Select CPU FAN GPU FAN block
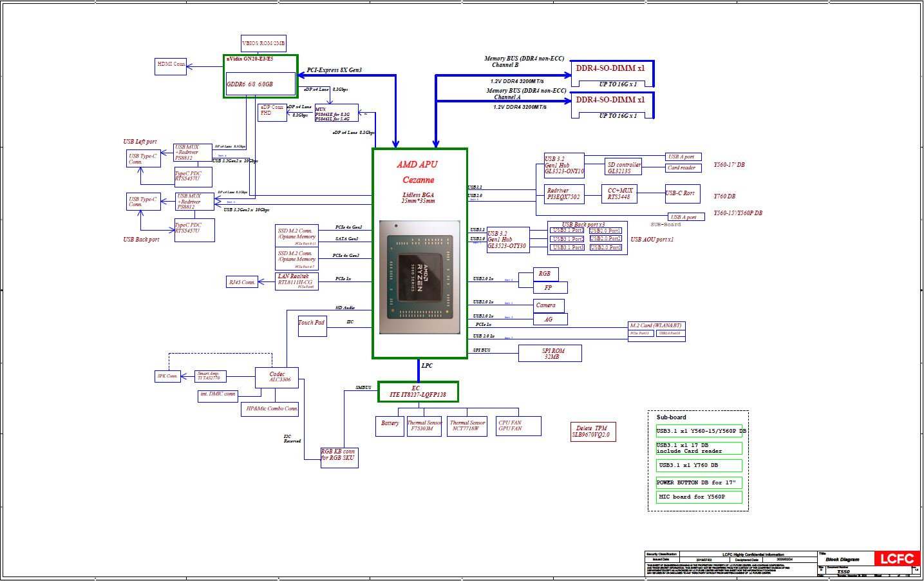This screenshot has width=924, height=581. pyautogui.click(x=518, y=426)
